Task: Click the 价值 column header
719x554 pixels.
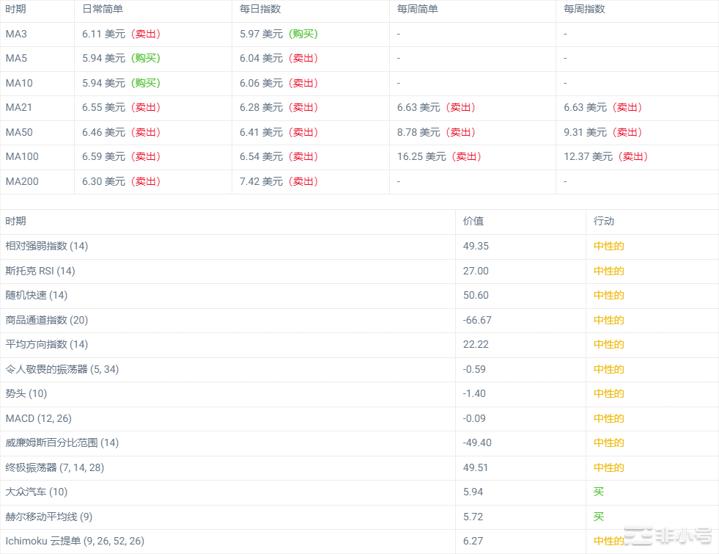Action: [473, 221]
